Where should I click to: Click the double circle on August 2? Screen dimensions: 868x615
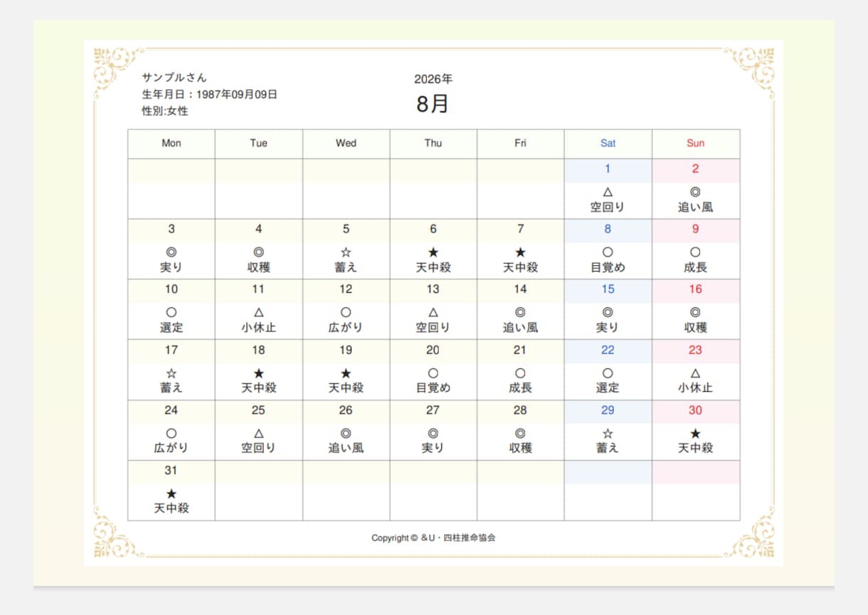(695, 192)
